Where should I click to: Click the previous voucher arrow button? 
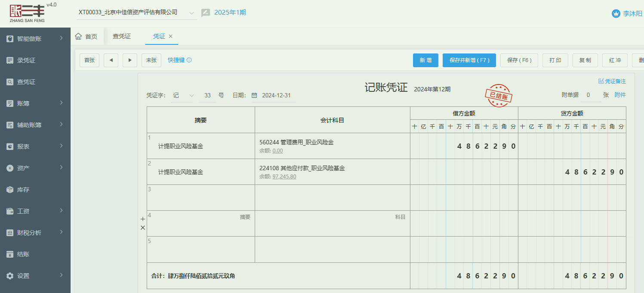pyautogui.click(x=111, y=60)
